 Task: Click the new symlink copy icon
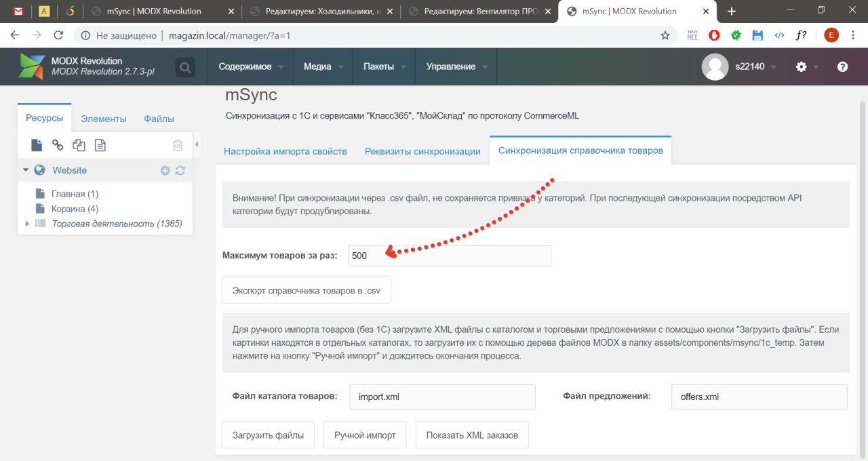pos(79,144)
